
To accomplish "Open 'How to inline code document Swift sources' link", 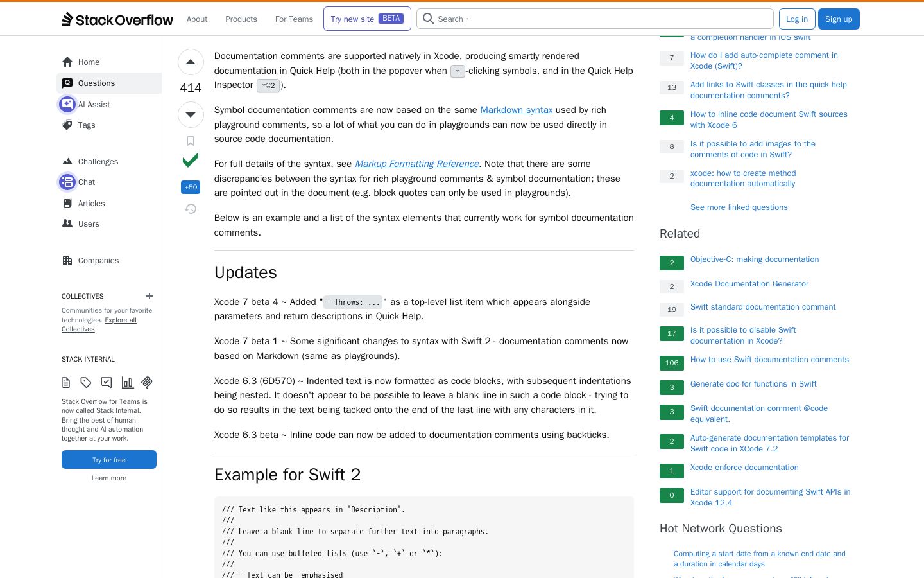I will [x=769, y=119].
